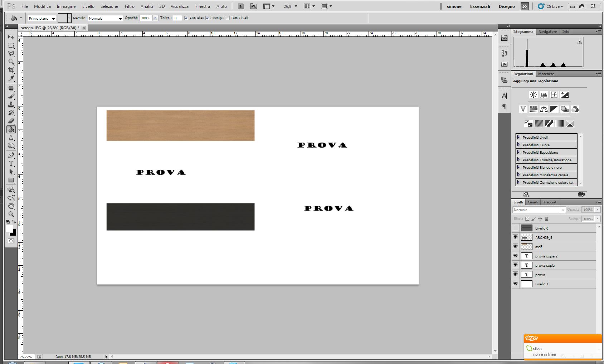Open the Metodo blending mode dropdown
604x364 pixels.
[105, 18]
